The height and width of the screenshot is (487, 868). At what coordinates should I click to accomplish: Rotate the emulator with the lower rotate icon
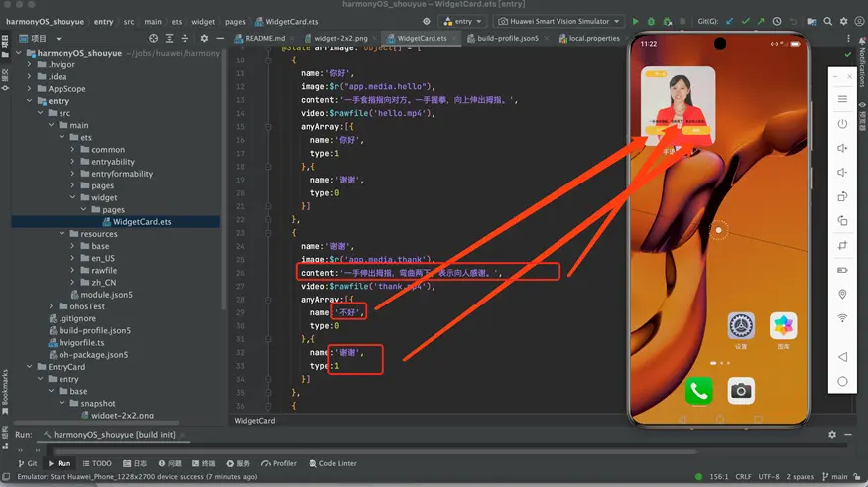(842, 221)
